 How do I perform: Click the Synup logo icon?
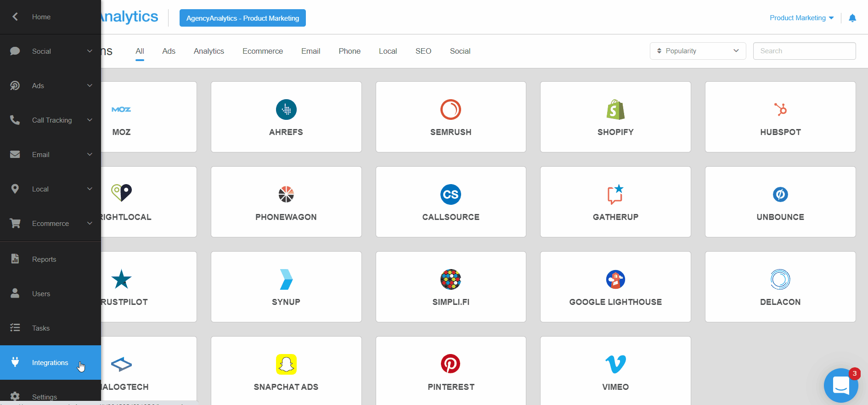(x=286, y=279)
